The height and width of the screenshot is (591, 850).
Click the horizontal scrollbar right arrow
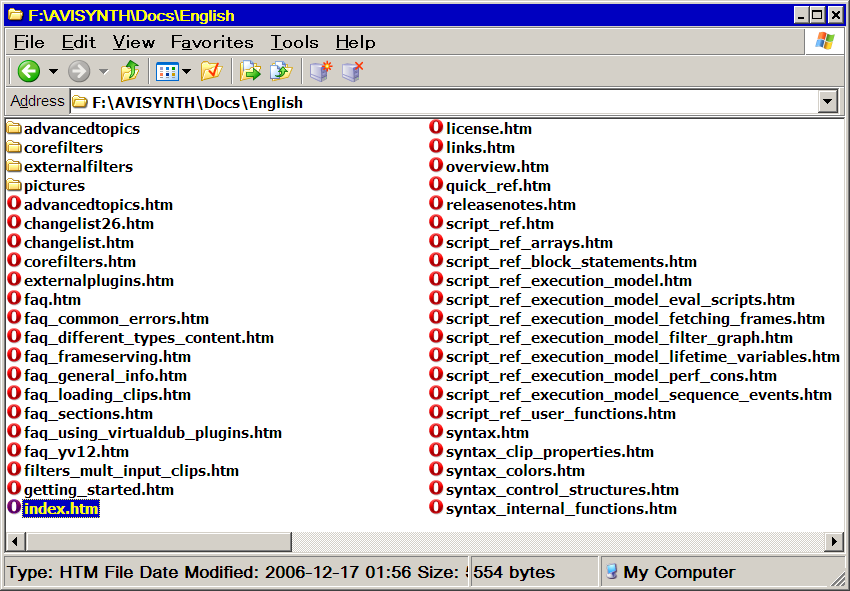[x=834, y=541]
